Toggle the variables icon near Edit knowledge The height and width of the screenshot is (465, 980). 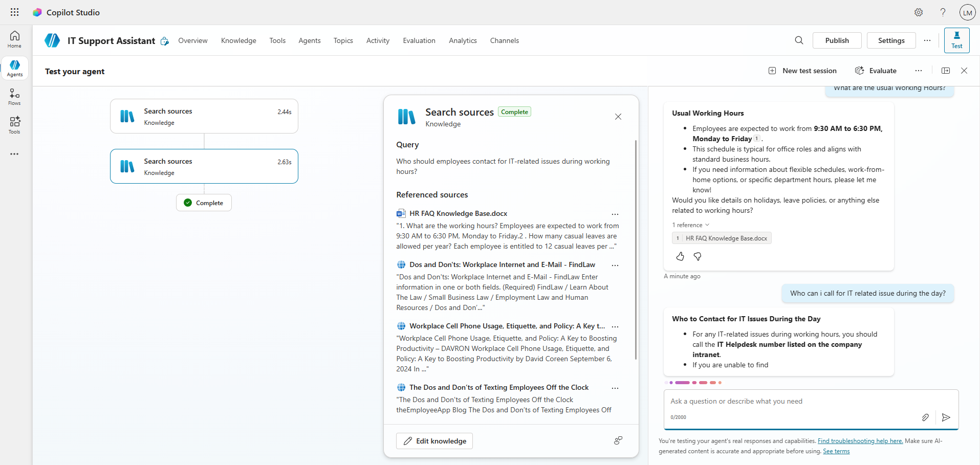(x=618, y=440)
